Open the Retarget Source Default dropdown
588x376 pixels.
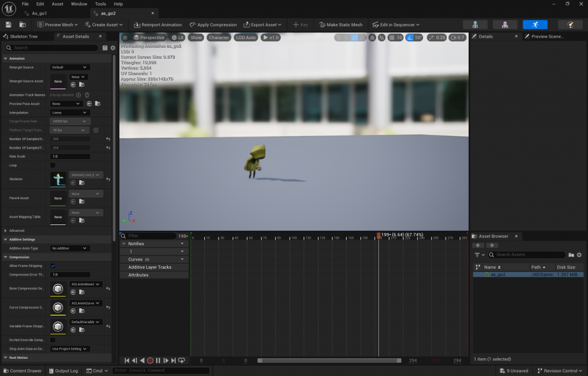pyautogui.click(x=69, y=68)
